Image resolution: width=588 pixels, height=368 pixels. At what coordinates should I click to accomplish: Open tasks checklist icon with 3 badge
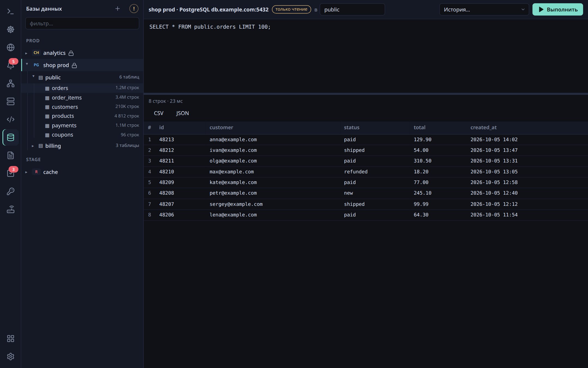tap(10, 173)
